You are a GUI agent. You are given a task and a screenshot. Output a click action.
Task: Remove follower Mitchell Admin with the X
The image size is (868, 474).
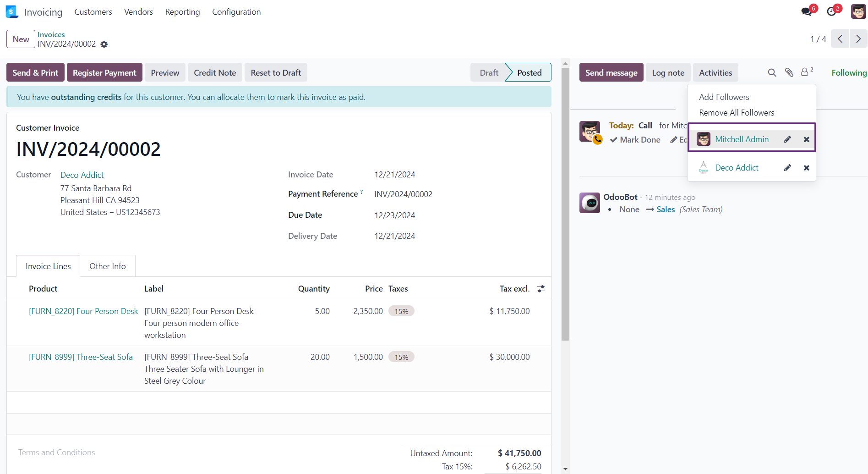tap(807, 139)
